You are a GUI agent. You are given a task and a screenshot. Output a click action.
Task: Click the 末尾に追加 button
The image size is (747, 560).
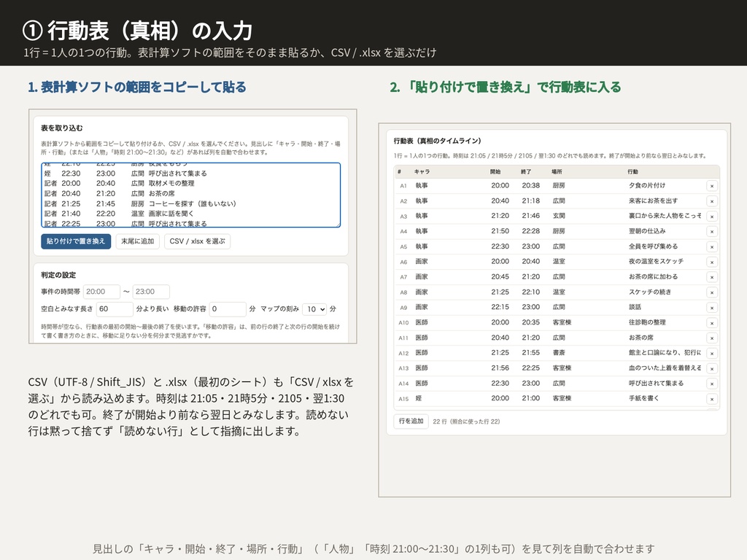138,241
